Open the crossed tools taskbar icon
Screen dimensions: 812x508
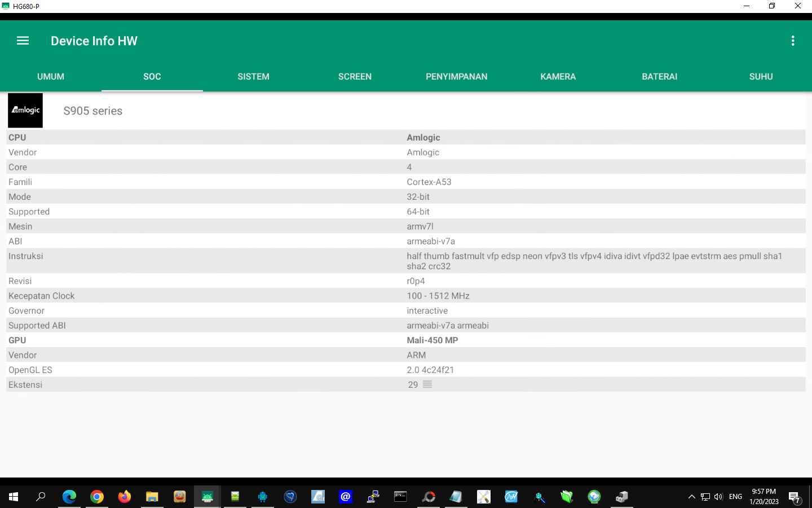tap(484, 497)
